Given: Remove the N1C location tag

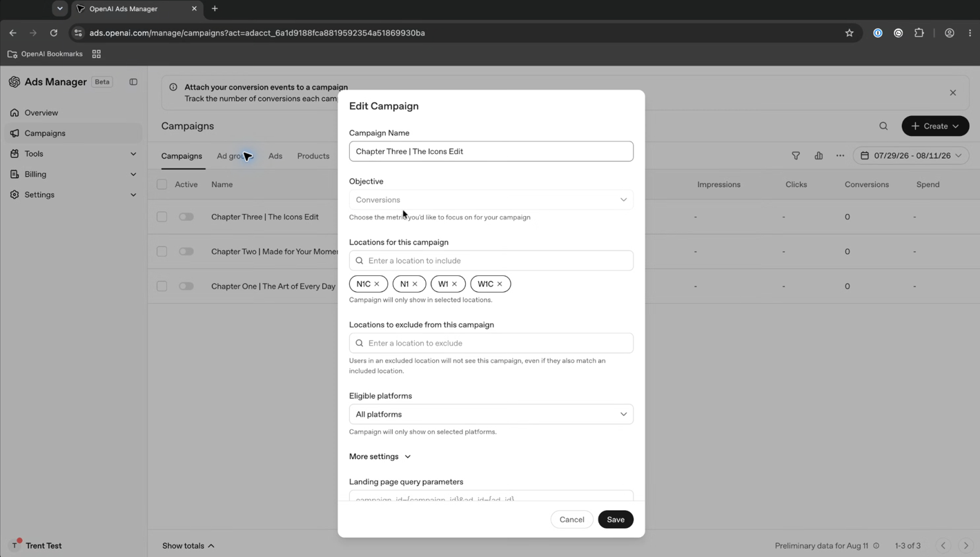Looking at the screenshot, I should pos(377,284).
